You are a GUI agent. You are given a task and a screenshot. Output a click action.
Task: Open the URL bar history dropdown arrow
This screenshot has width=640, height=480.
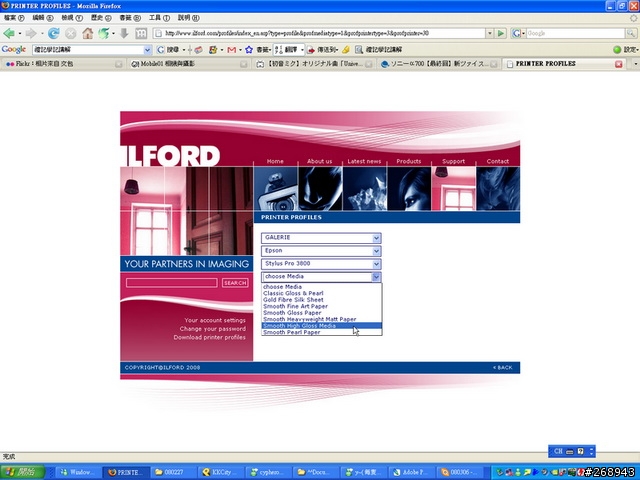pos(490,33)
